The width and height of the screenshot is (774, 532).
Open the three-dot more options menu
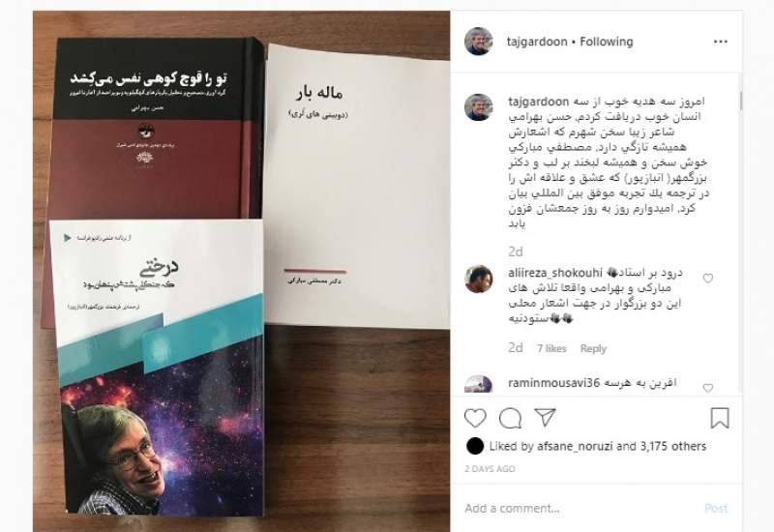coord(721,42)
